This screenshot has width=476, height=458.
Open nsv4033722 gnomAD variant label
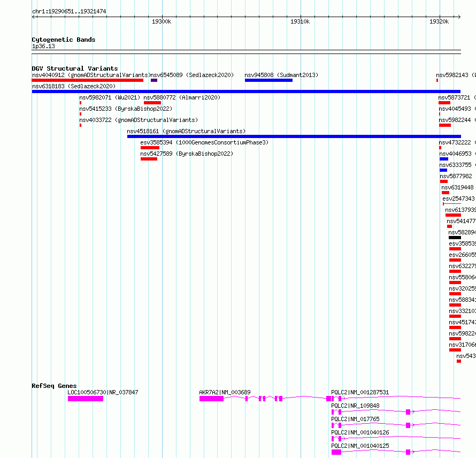[x=139, y=120]
